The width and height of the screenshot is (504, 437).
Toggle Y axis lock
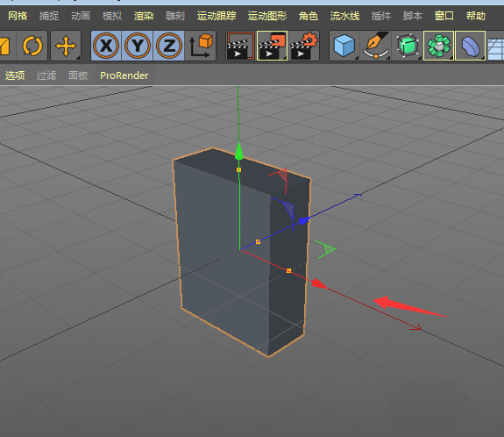tap(138, 46)
